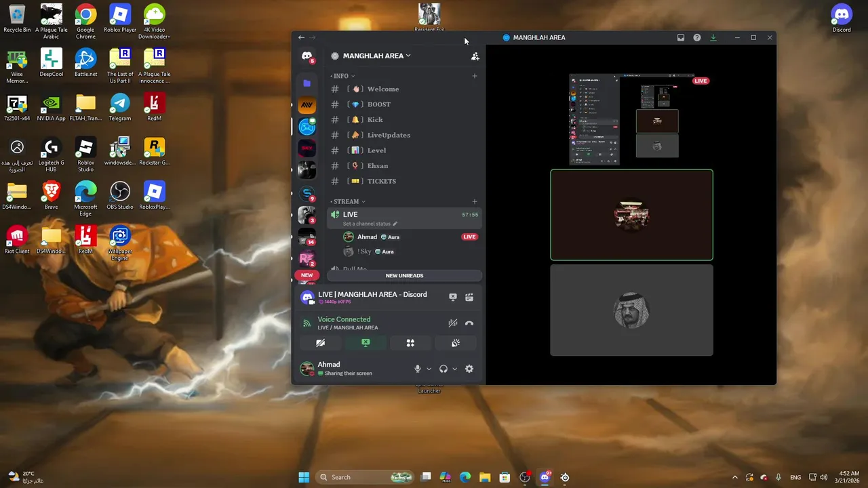Edit channel status with the pencil icon

(x=395, y=224)
